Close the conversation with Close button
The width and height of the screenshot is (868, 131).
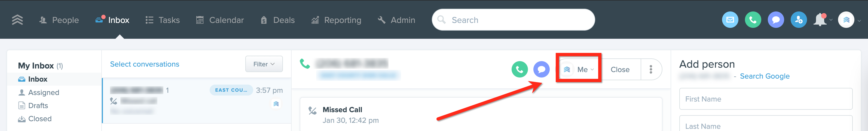tap(620, 70)
